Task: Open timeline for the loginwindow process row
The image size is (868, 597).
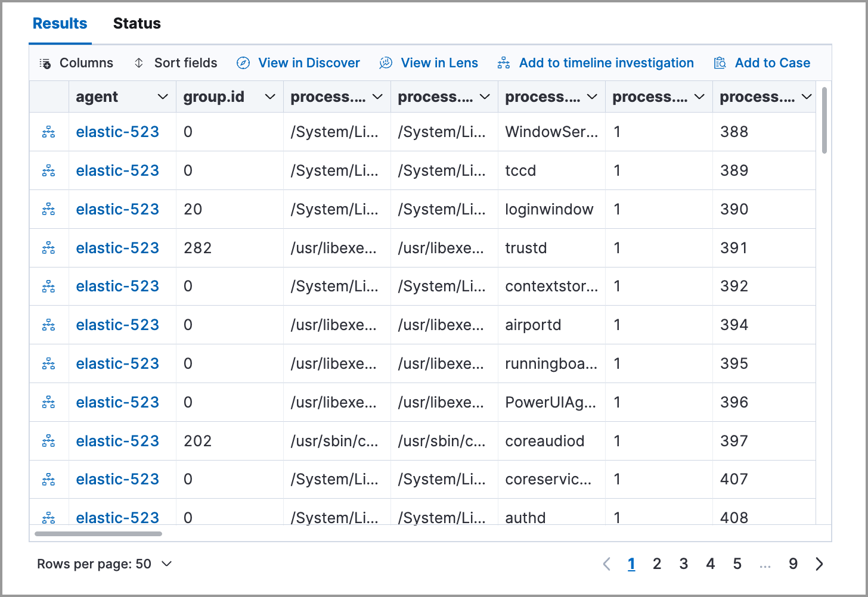Action: click(48, 209)
